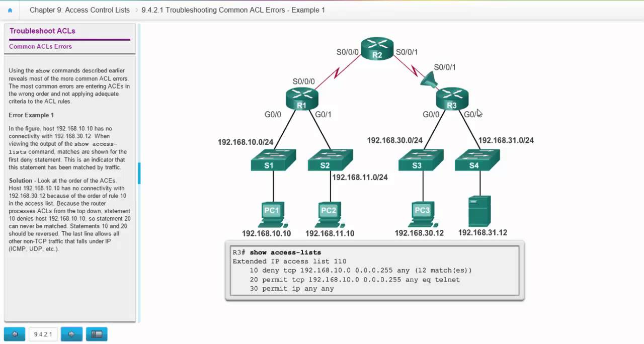Click the 192.168.10.0/24 network label

coord(246,142)
